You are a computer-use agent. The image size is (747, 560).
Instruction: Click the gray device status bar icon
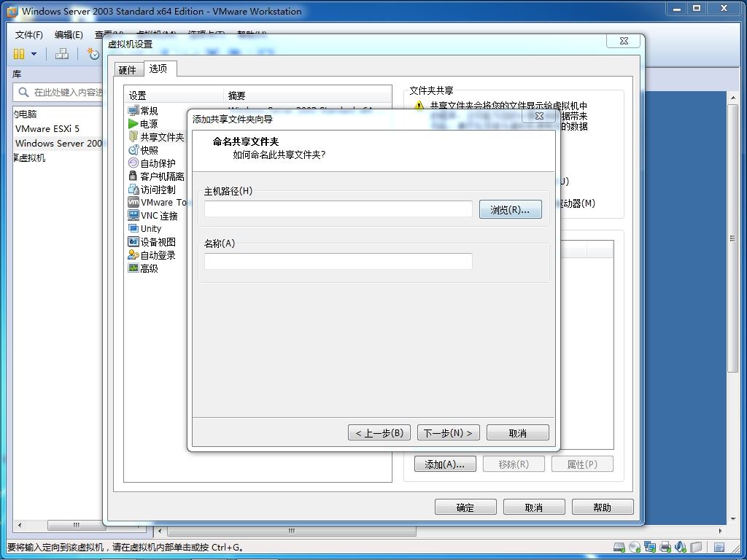pyautogui.click(x=697, y=547)
